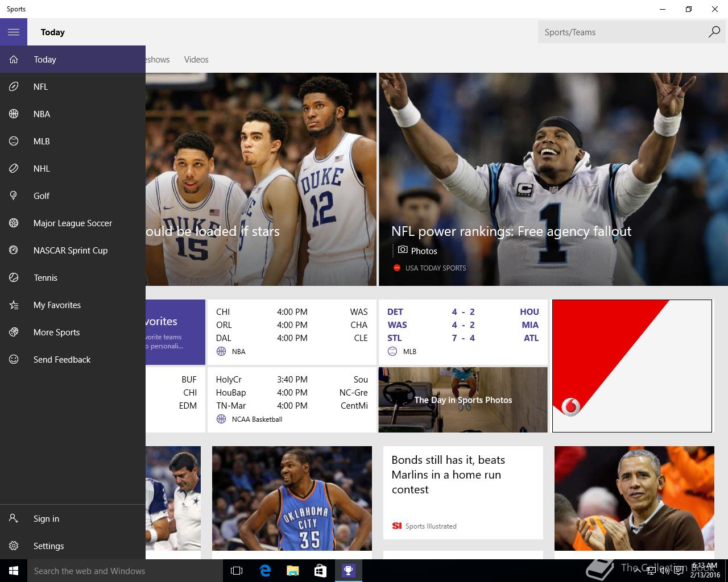Viewport: 728px width, 582px height.
Task: Open Settings label
Action: [x=48, y=546]
